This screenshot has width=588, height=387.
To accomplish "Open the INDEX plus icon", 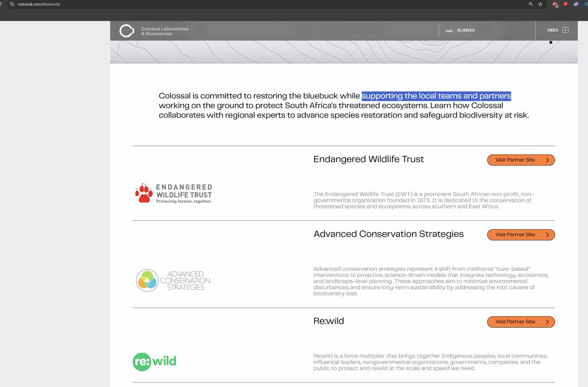I will (565, 30).
